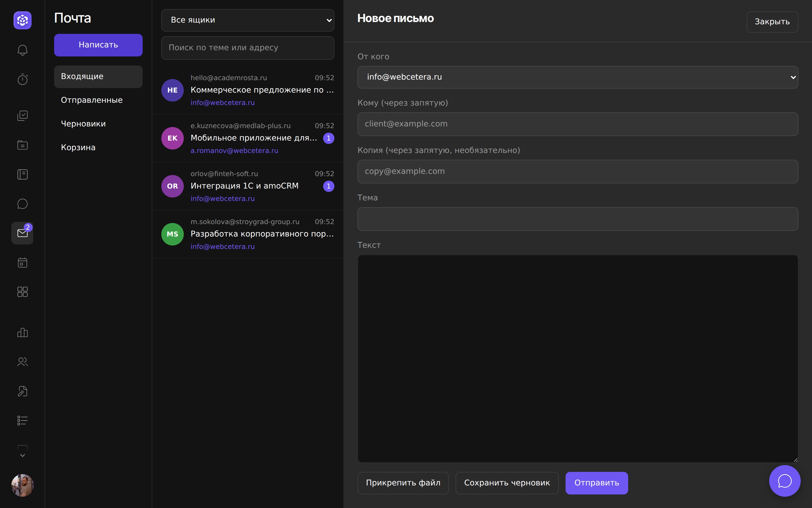This screenshot has height=508, width=812.
Task: Click the HE sender avatar
Action: click(173, 90)
